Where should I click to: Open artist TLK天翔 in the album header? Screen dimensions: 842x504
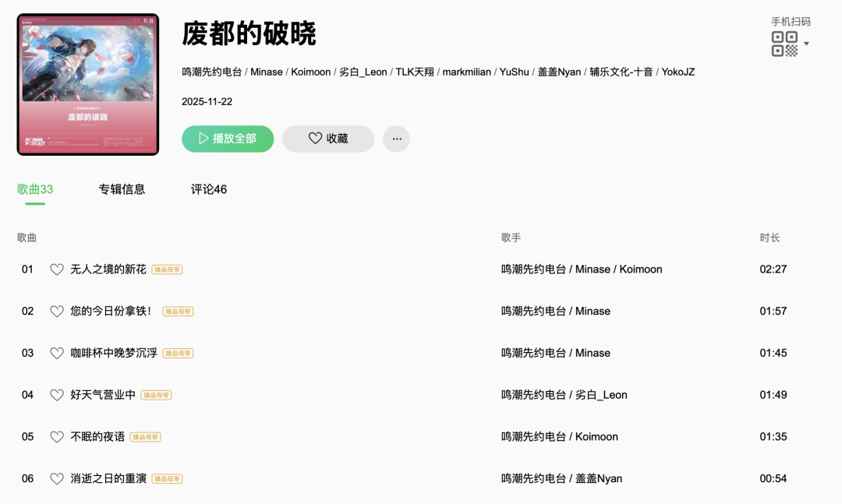click(415, 72)
